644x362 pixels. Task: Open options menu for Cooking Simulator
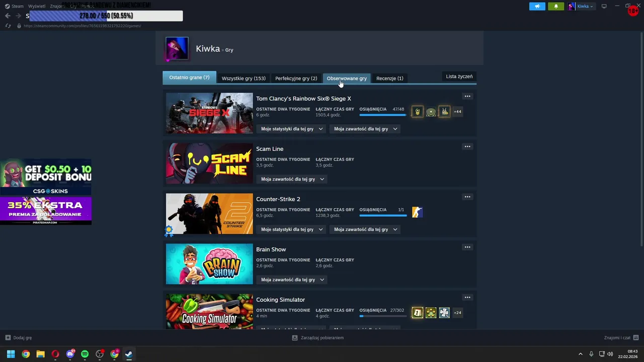(x=467, y=298)
